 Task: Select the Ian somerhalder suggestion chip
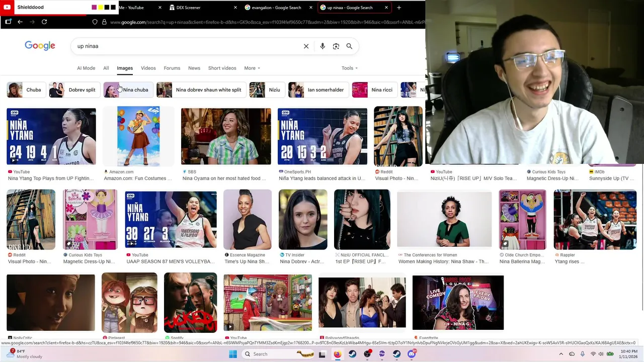click(318, 90)
